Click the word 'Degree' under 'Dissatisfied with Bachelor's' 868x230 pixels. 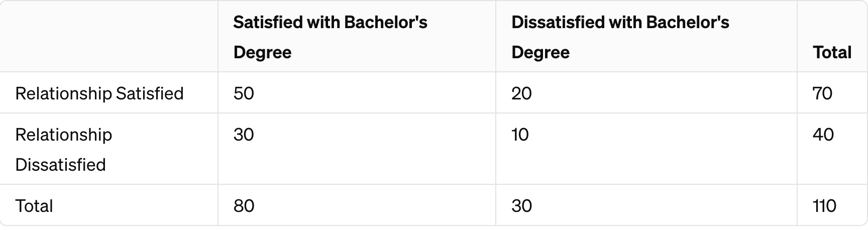click(x=540, y=53)
